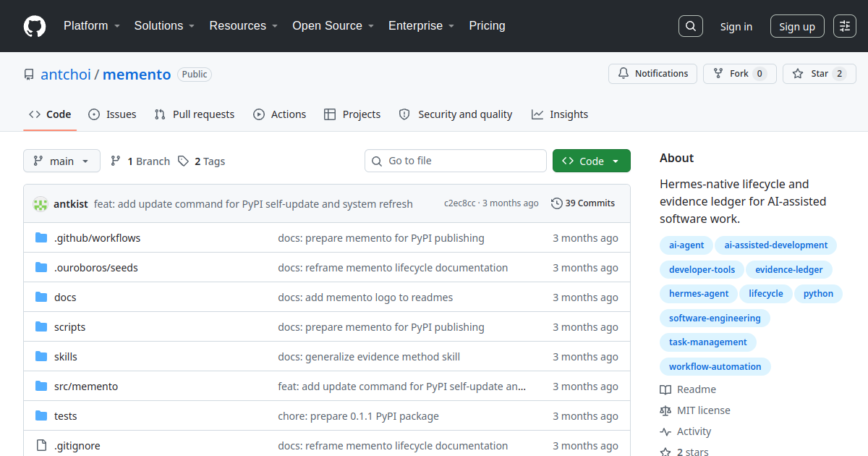
Task: Select the software-engineering topic tag
Action: click(715, 318)
